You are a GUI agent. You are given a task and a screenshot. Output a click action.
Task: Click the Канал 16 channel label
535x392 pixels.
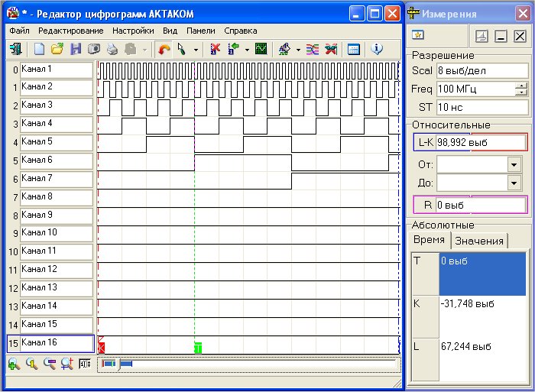(56, 343)
